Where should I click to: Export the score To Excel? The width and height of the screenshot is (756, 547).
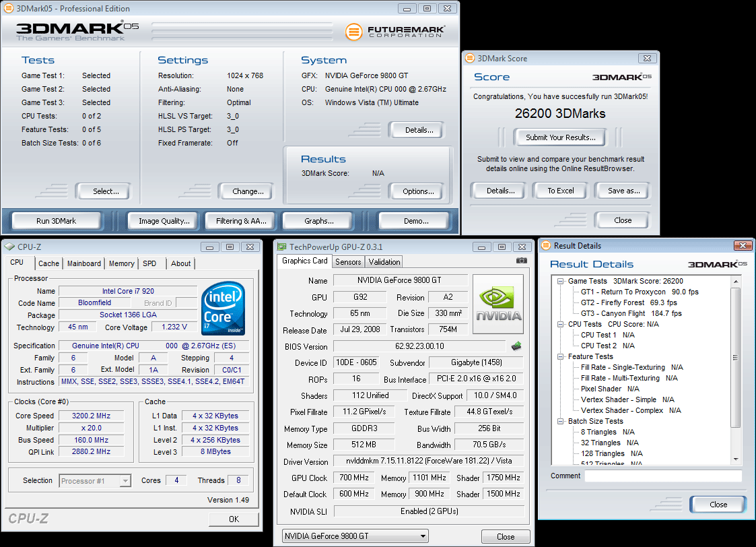click(x=561, y=191)
